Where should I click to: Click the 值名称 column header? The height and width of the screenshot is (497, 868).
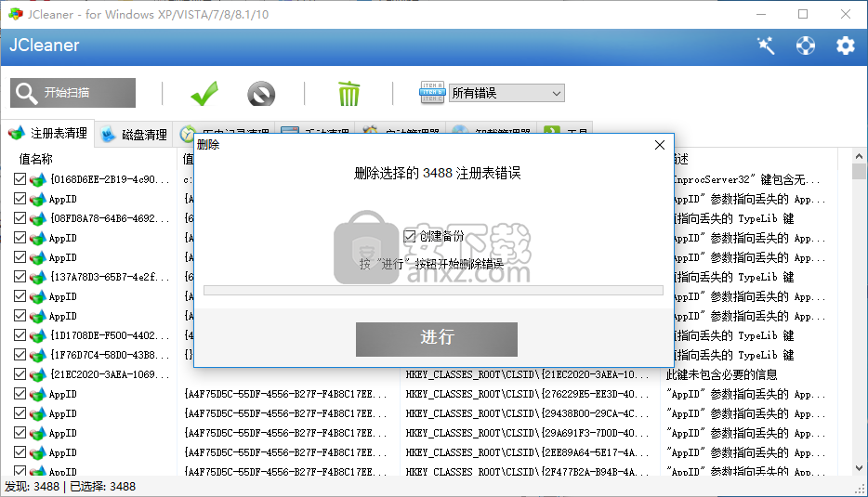point(36,160)
